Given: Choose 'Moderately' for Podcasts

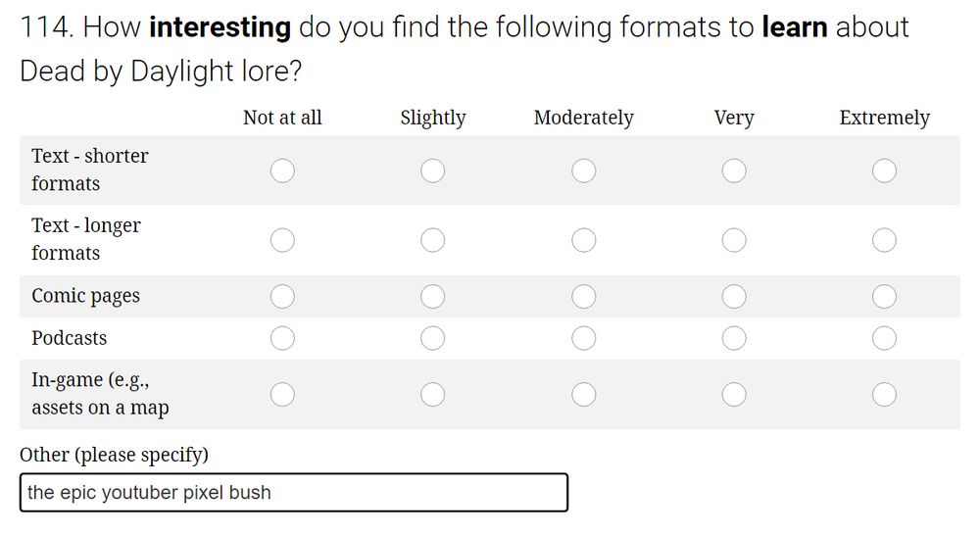Looking at the screenshot, I should click(584, 338).
